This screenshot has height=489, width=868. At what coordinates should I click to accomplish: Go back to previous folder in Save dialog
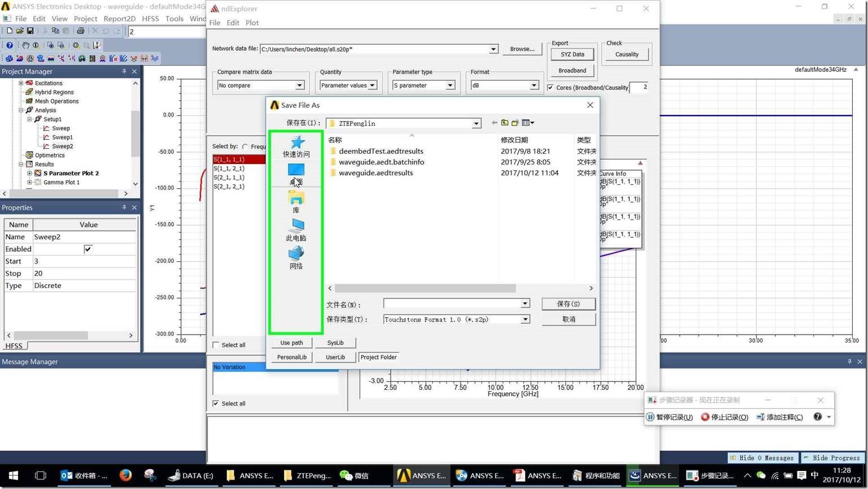(x=494, y=123)
